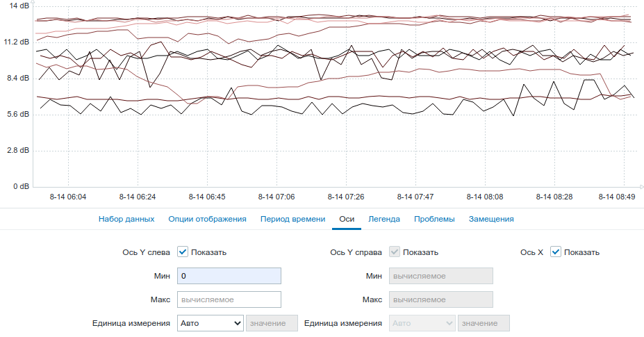
Task: Go to the Легенда tab
Action: click(x=384, y=219)
